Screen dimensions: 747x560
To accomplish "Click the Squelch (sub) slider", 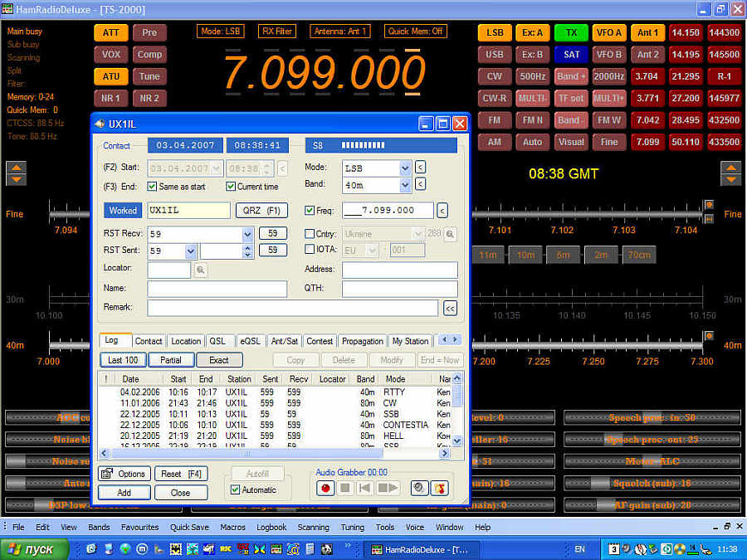I will coord(652,484).
